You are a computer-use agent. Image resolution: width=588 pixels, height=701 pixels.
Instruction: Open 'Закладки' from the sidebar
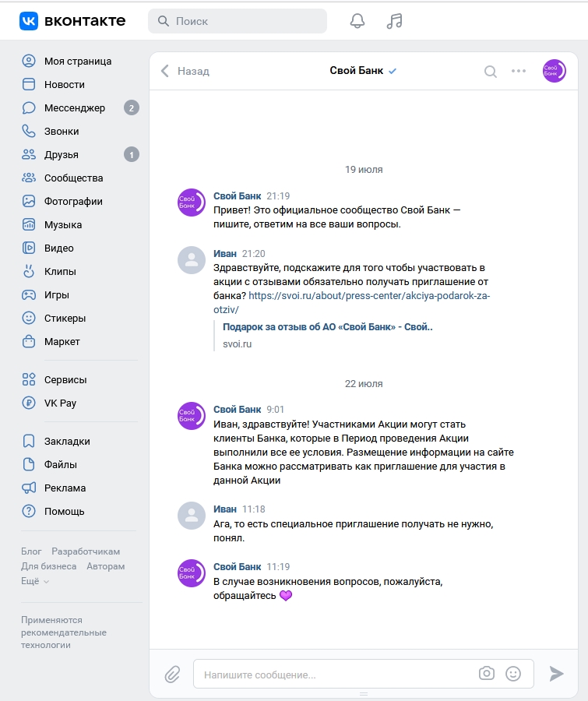pyautogui.click(x=67, y=441)
